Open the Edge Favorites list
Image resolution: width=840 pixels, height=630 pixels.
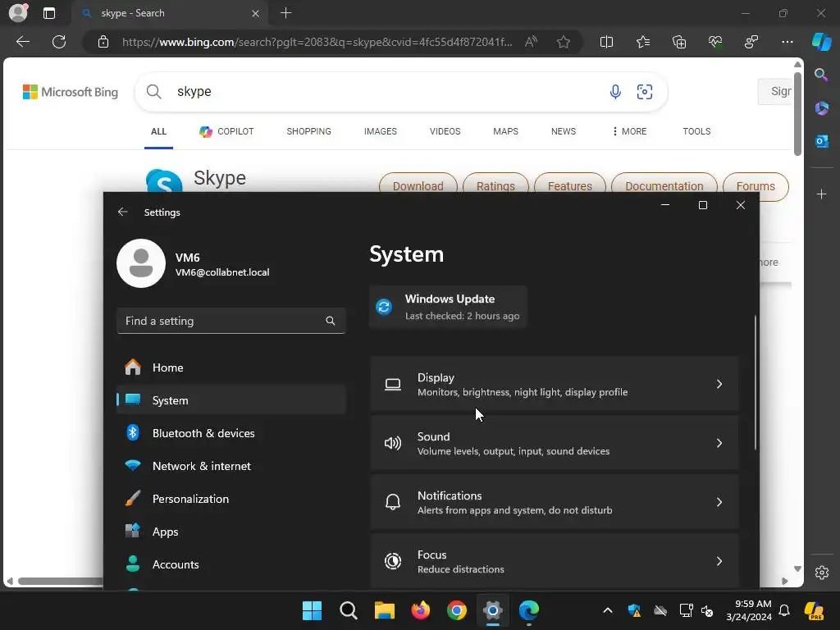click(x=643, y=42)
